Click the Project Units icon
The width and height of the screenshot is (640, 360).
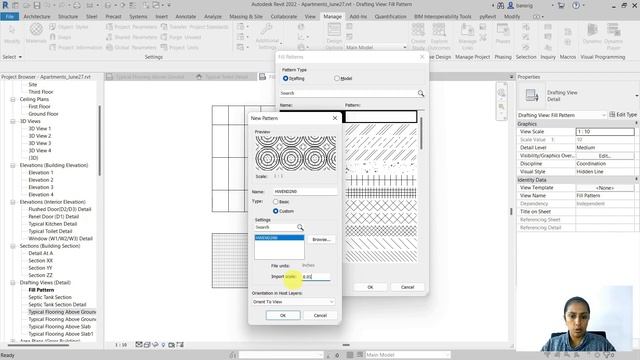coord(164,47)
